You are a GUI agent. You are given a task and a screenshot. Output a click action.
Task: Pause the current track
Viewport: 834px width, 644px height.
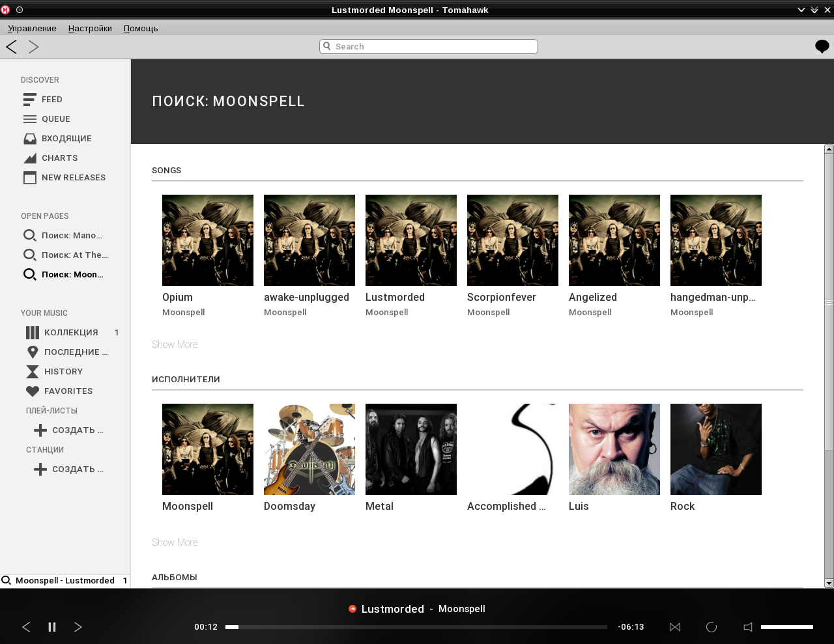click(x=52, y=627)
